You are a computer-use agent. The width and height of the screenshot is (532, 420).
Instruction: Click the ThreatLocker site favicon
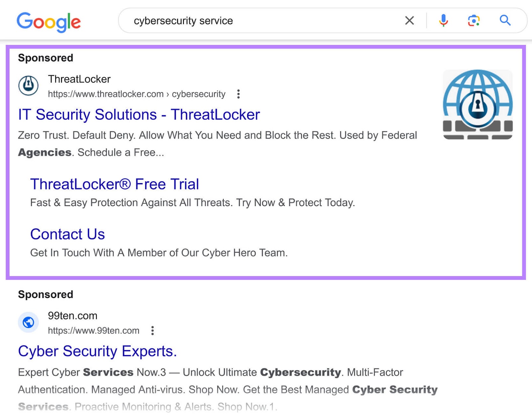(x=28, y=85)
